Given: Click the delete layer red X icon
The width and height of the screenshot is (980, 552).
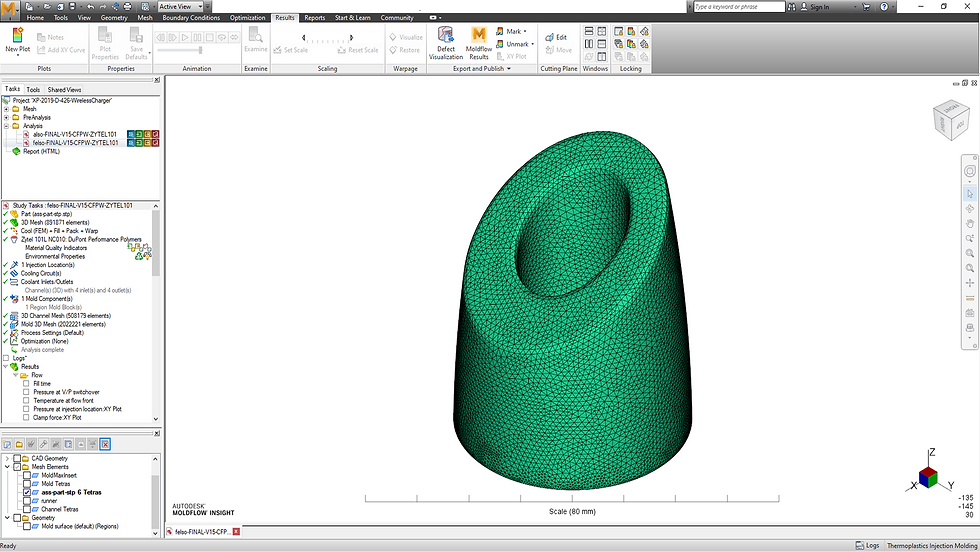Looking at the screenshot, I should (105, 444).
